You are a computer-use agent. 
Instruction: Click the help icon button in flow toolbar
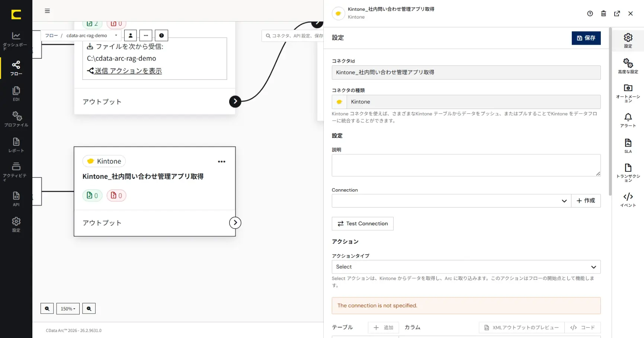click(161, 35)
